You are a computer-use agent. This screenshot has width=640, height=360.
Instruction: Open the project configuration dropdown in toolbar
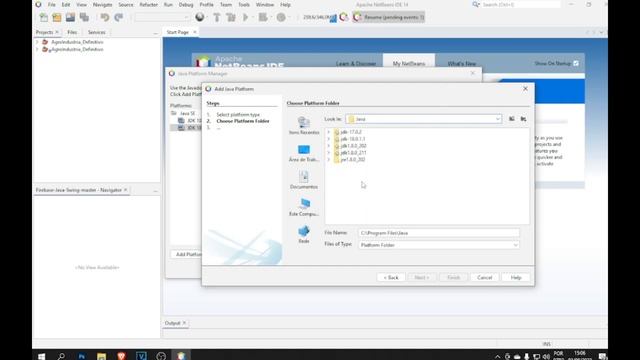[162, 17]
